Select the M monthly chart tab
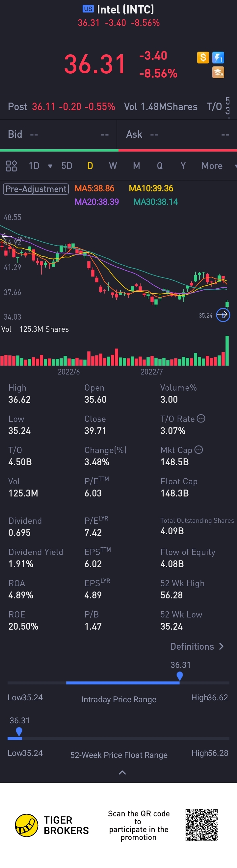Screen dimensions: 237x868 (x=137, y=166)
